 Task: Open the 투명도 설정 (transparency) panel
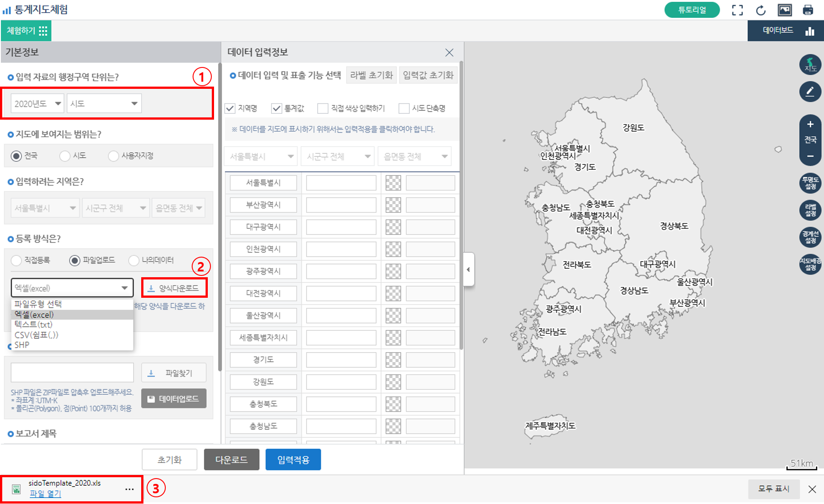pyautogui.click(x=810, y=183)
